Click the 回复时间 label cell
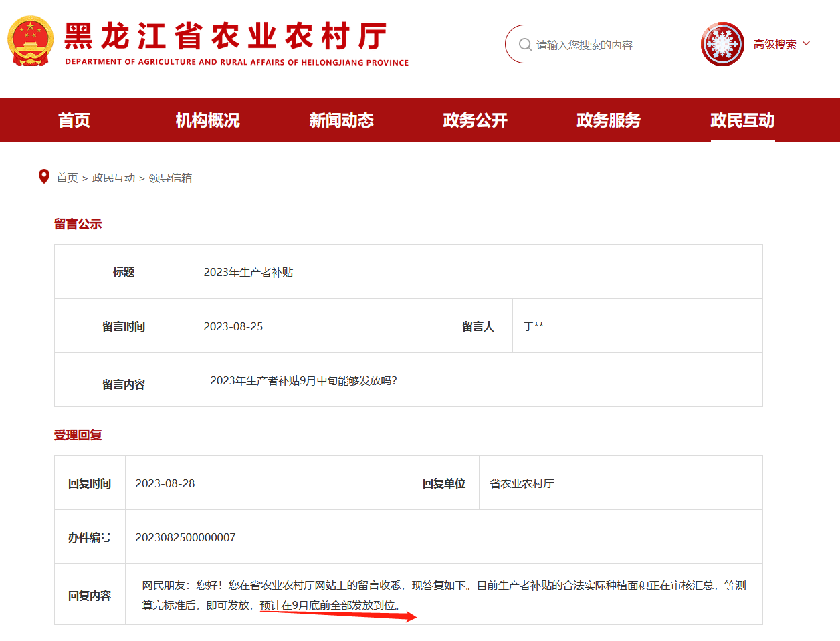This screenshot has width=840, height=641. tap(90, 483)
